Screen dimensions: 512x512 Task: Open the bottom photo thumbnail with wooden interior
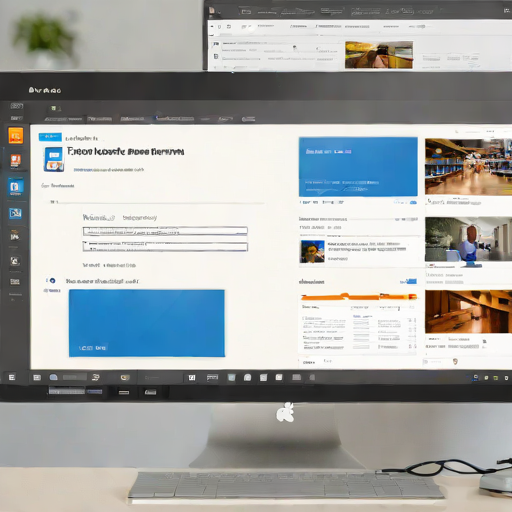pos(468,312)
